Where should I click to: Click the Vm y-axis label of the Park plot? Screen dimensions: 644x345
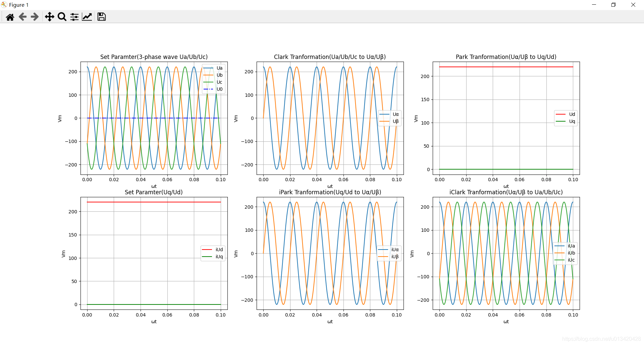pyautogui.click(x=416, y=118)
